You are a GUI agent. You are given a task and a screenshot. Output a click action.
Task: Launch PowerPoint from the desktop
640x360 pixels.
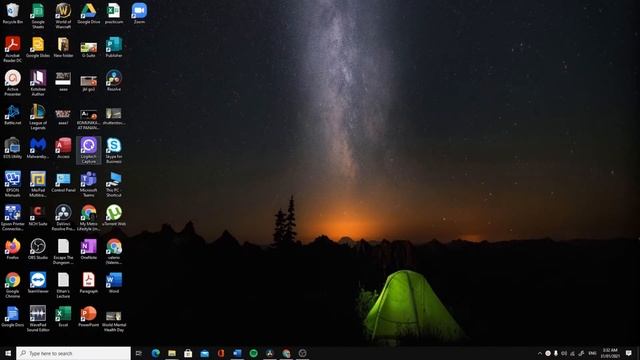[x=89, y=316]
